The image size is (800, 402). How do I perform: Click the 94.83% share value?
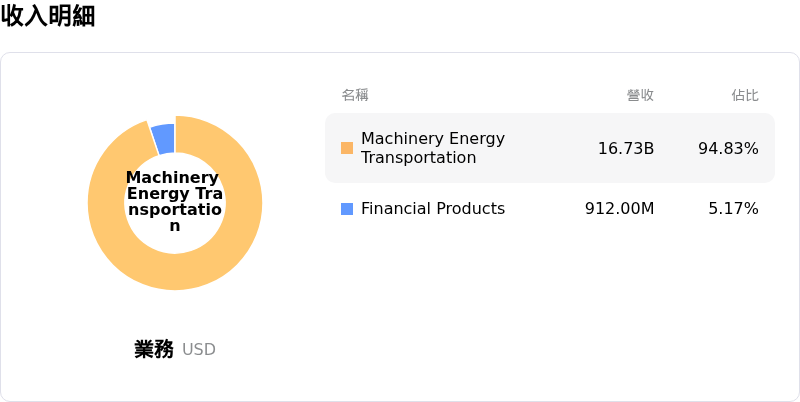(728, 149)
